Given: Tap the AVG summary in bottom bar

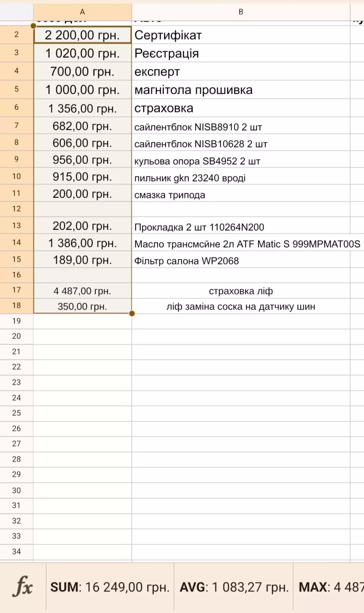Looking at the screenshot, I should pos(234,587).
